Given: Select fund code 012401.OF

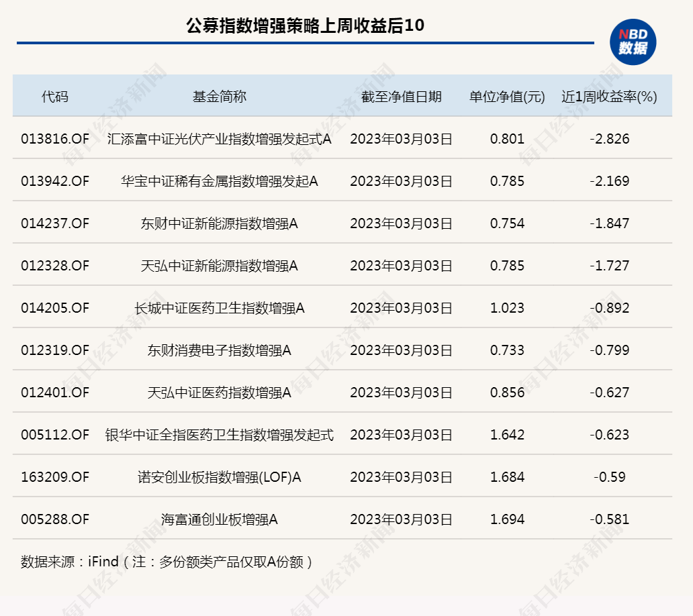Looking at the screenshot, I should tap(55, 393).
